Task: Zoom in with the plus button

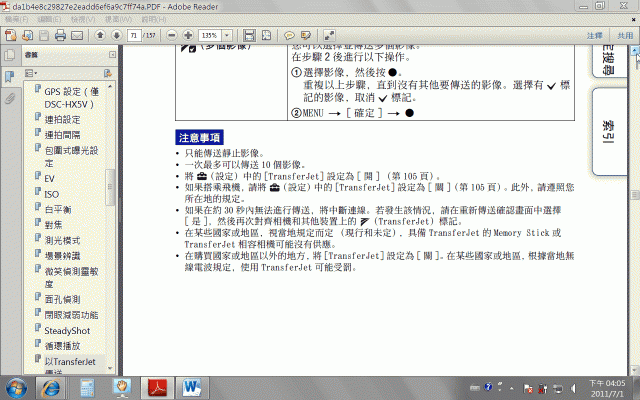Action: pos(188,36)
